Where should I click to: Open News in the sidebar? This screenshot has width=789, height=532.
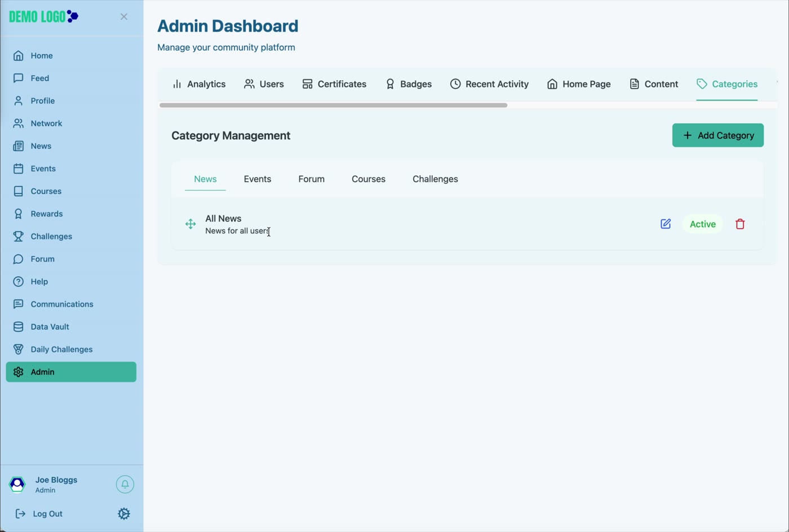tap(71, 146)
